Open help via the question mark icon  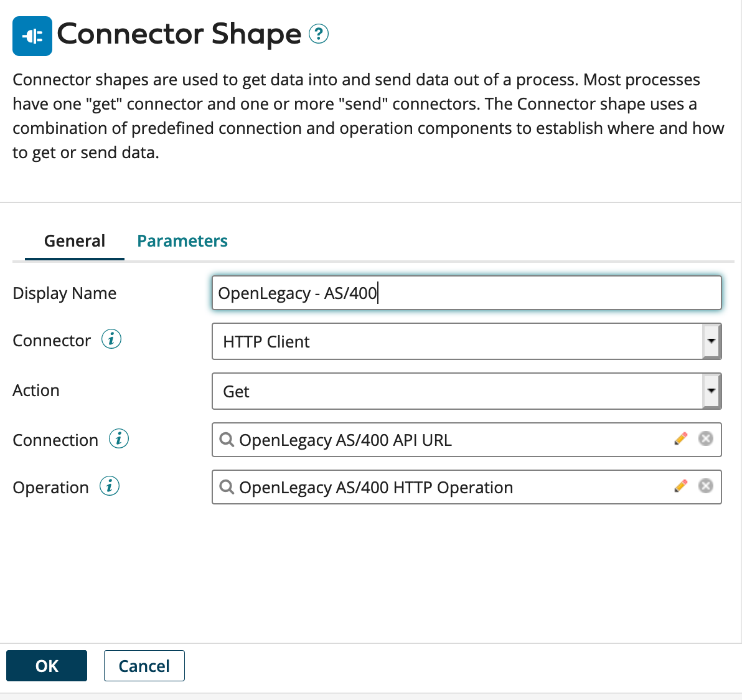[x=319, y=35]
